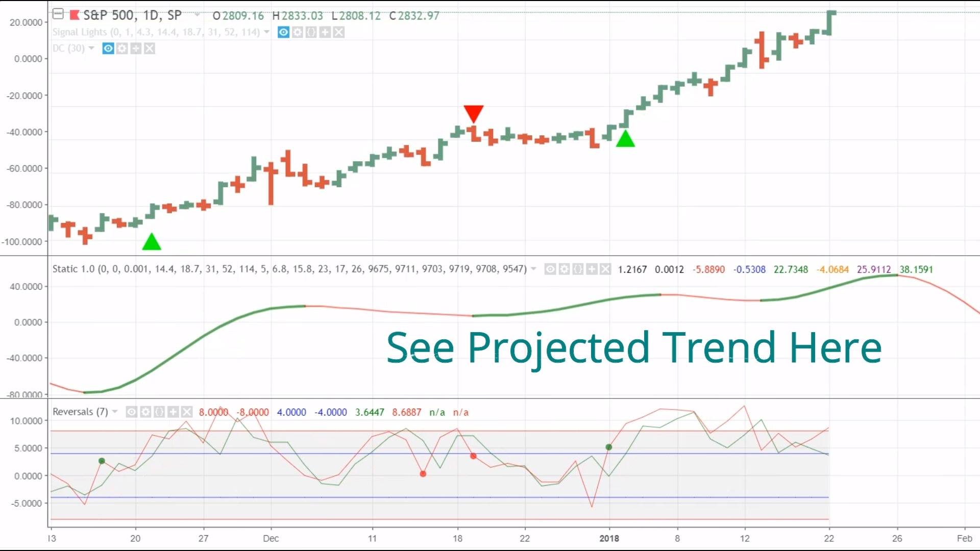
Task: Click the Reversals (7) indicator name
Action: [x=80, y=412]
